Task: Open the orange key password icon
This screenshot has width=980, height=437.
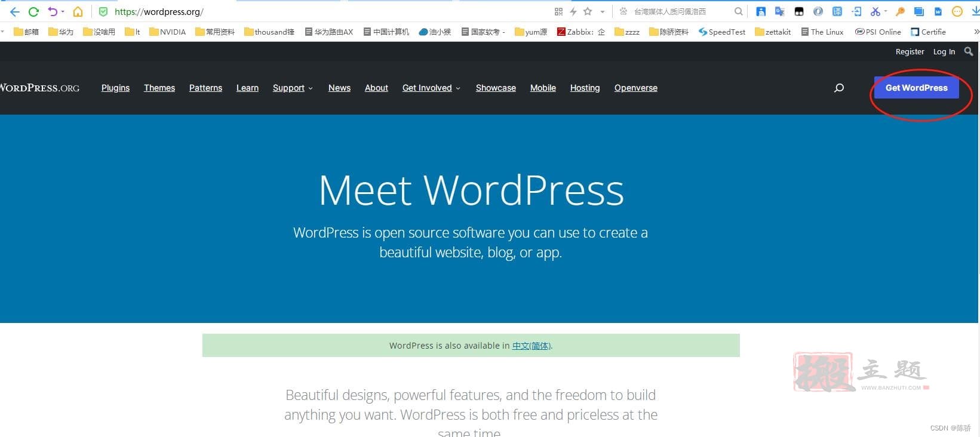Action: pos(900,11)
